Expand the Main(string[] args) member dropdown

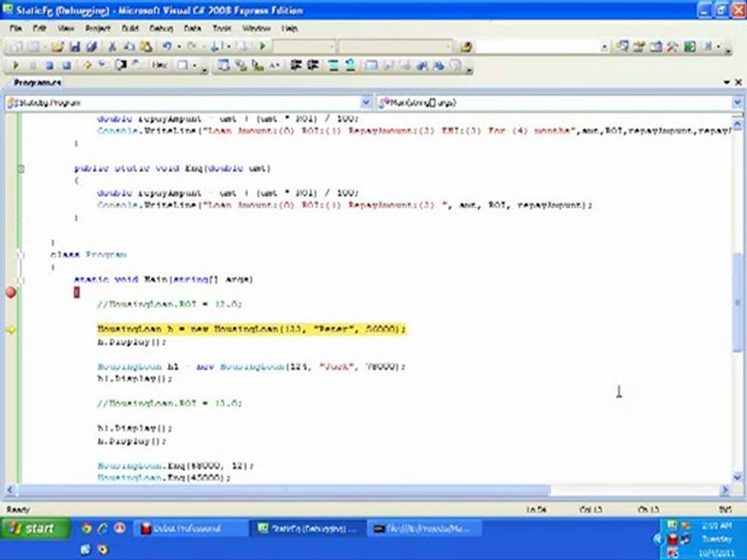point(737,103)
